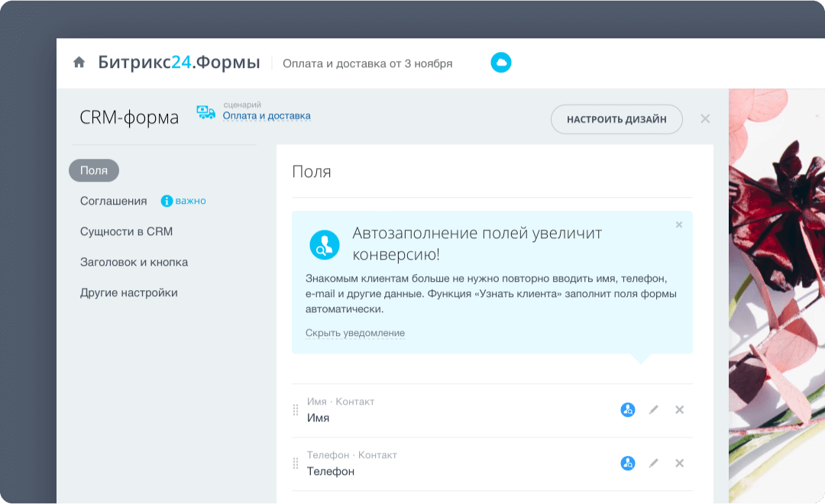Open Другие настройки section

click(x=128, y=292)
